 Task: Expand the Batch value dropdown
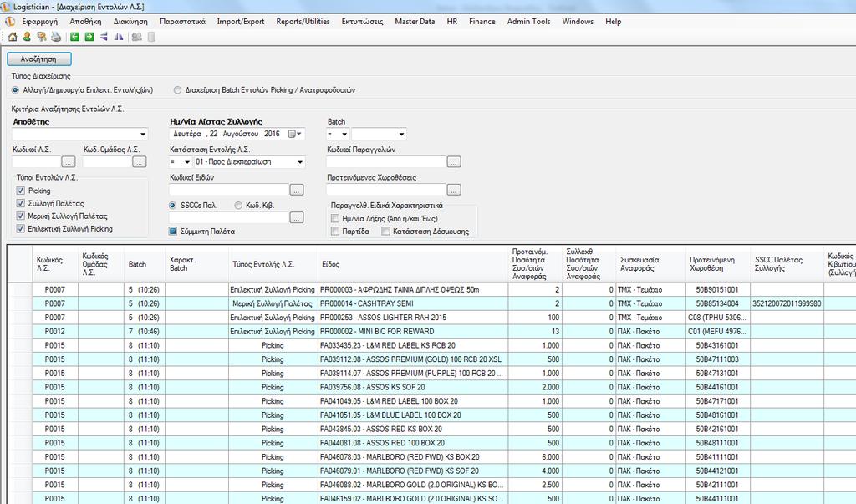coord(401,134)
